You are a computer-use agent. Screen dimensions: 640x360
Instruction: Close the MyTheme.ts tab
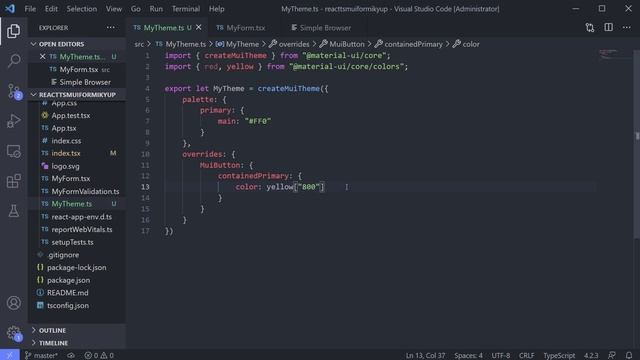click(199, 27)
